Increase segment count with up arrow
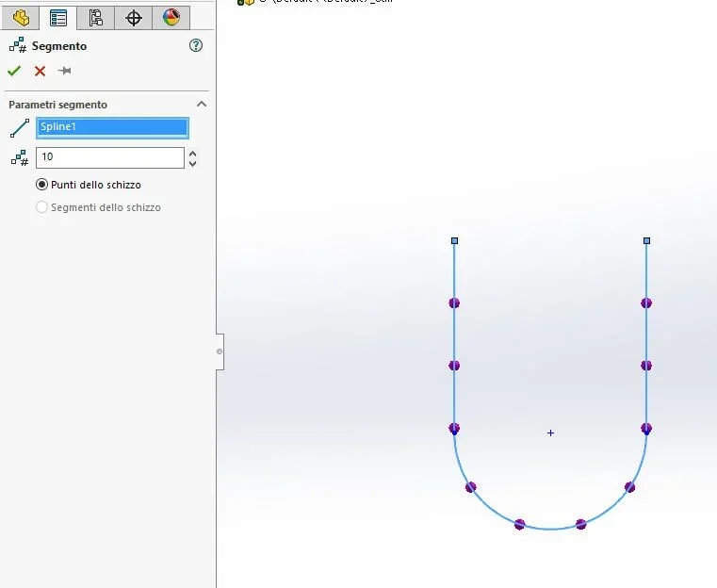 point(193,154)
